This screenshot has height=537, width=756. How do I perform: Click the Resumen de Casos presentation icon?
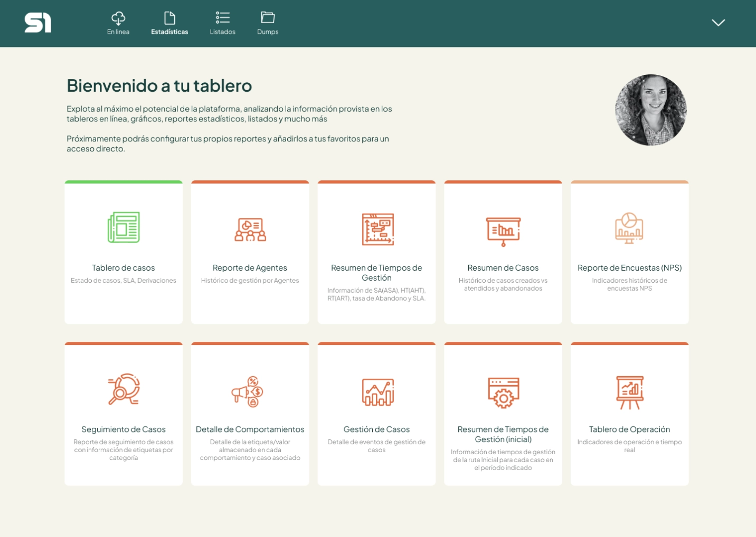click(x=503, y=231)
